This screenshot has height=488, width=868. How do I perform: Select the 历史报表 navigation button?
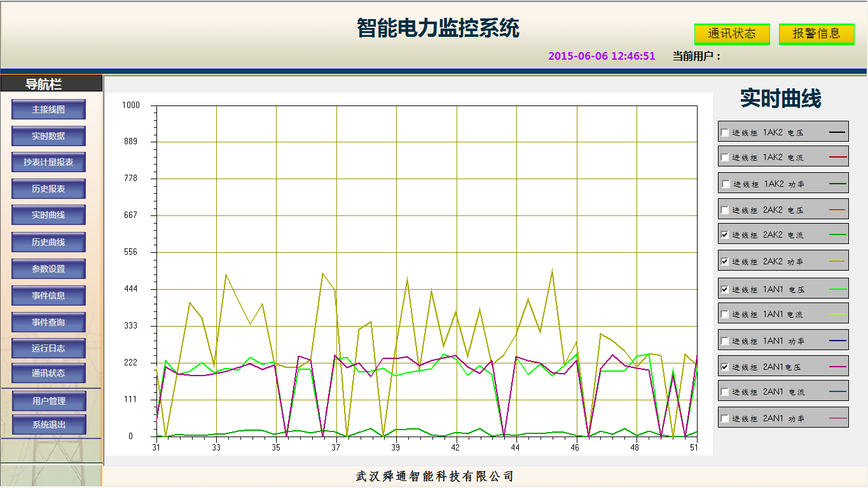coord(48,189)
